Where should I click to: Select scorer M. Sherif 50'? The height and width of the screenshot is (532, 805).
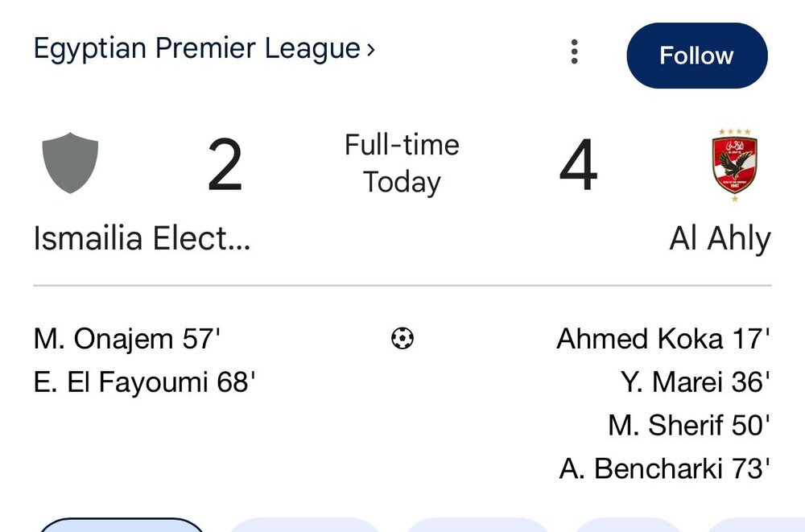tap(689, 424)
